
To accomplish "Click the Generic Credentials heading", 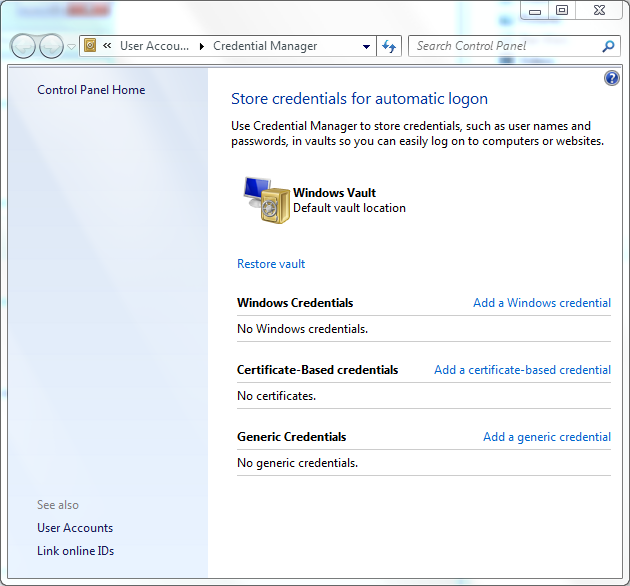I will click(x=291, y=437).
